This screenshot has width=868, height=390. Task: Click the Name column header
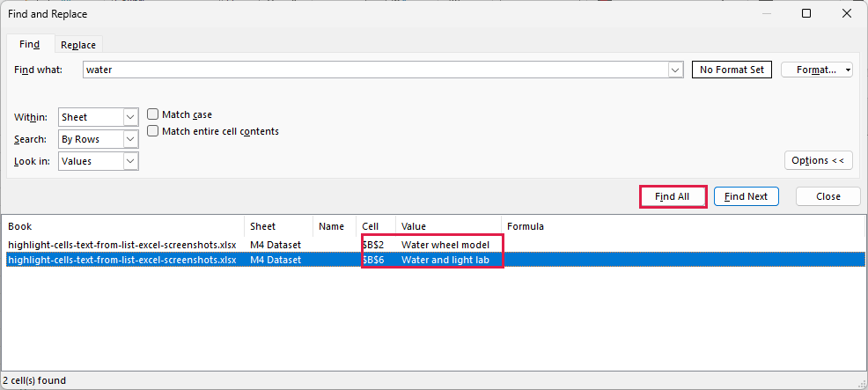point(335,226)
